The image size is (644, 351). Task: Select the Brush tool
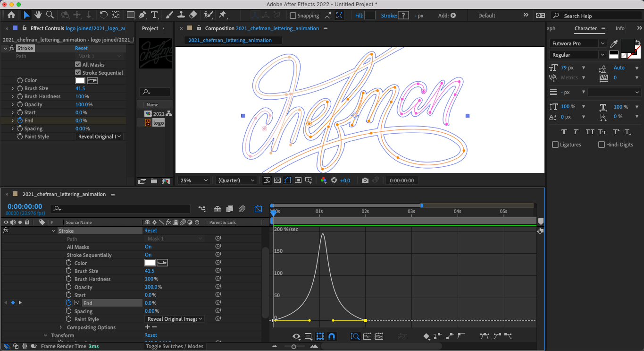(169, 15)
